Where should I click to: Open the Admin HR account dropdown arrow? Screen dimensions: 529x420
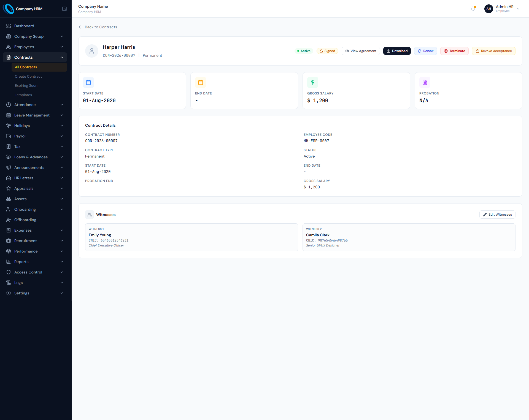[x=518, y=9]
